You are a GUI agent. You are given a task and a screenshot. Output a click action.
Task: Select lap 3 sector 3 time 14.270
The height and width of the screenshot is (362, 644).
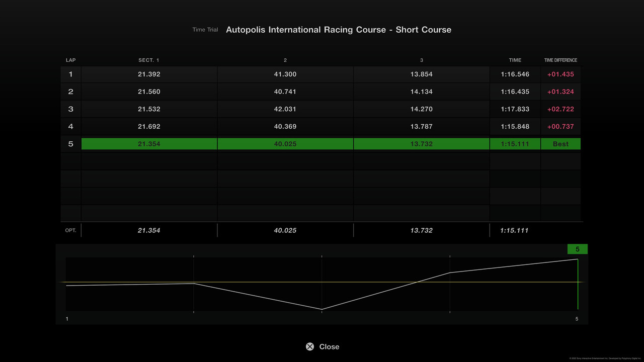[x=422, y=109]
